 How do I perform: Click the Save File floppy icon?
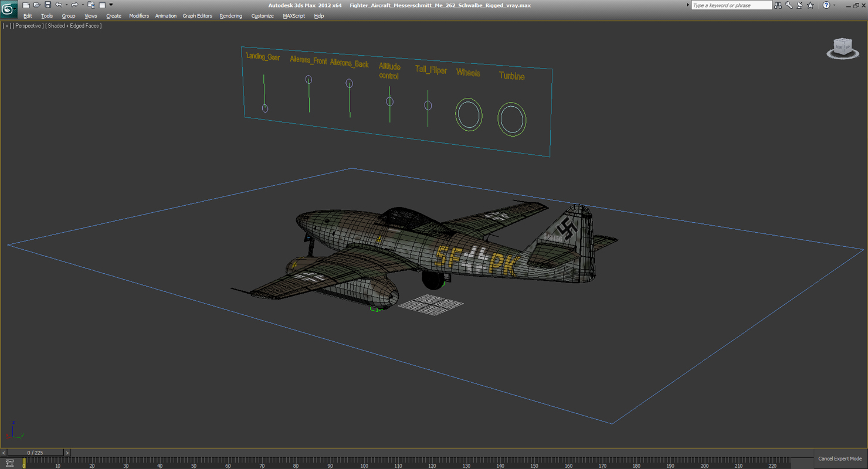click(48, 5)
